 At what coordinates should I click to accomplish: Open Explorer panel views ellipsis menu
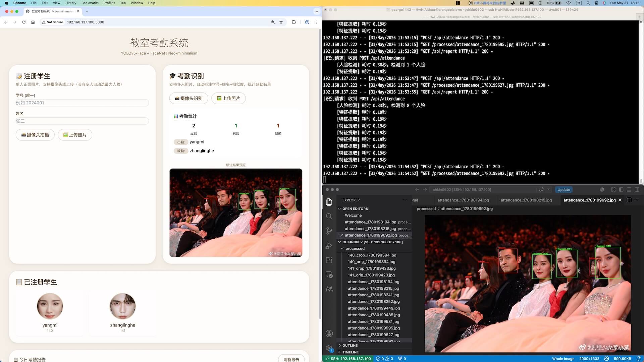(405, 200)
